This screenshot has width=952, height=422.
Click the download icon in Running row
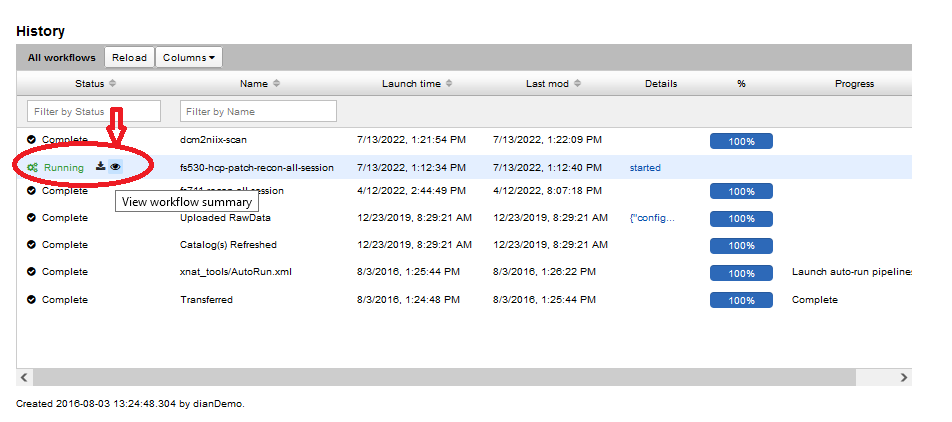pos(101,167)
